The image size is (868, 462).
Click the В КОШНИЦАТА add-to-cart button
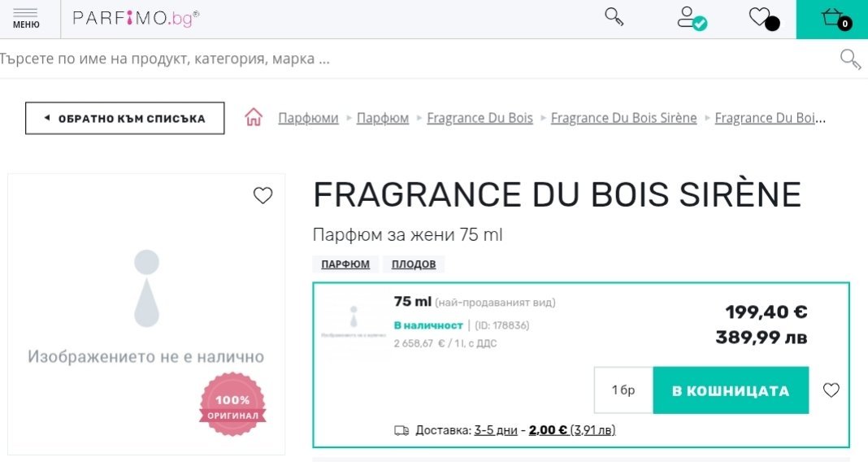click(731, 390)
